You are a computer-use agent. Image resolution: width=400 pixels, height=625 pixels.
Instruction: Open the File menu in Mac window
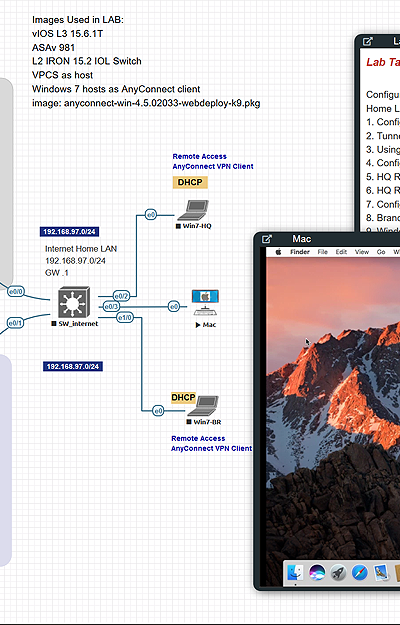322,252
